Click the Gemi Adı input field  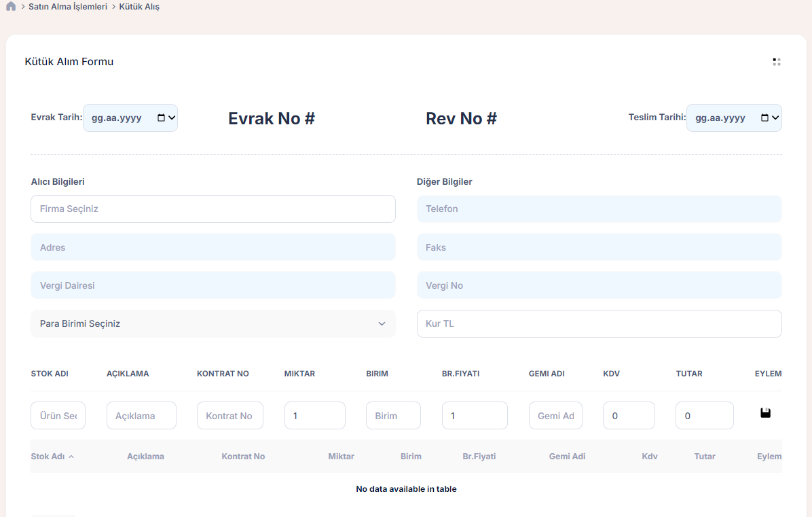pos(555,416)
